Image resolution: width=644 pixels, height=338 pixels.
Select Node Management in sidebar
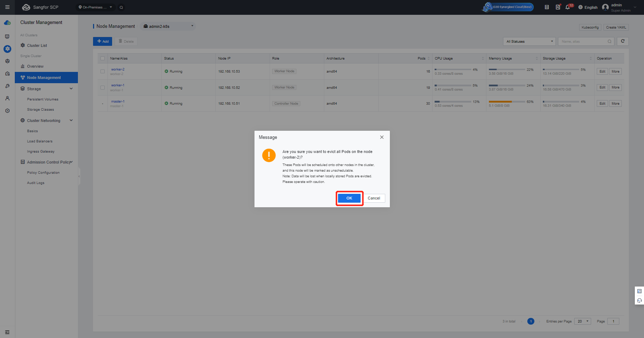click(x=46, y=78)
